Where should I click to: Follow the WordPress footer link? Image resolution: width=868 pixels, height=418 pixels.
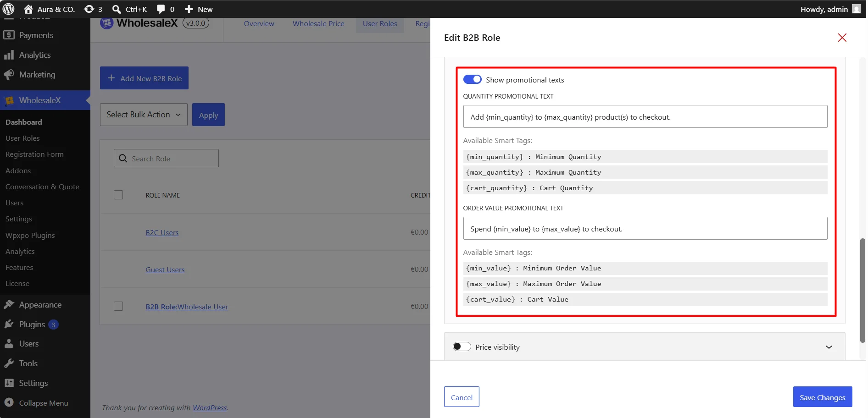(x=210, y=407)
